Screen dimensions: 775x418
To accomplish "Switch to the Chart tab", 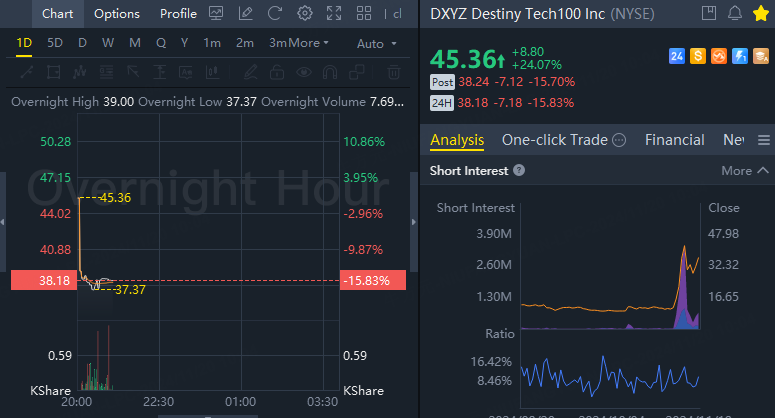I will click(x=57, y=14).
